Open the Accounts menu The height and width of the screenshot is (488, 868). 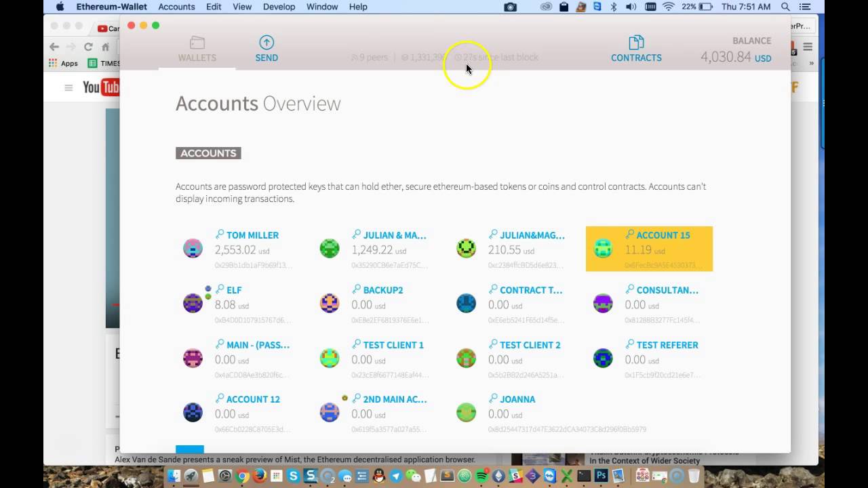176,7
